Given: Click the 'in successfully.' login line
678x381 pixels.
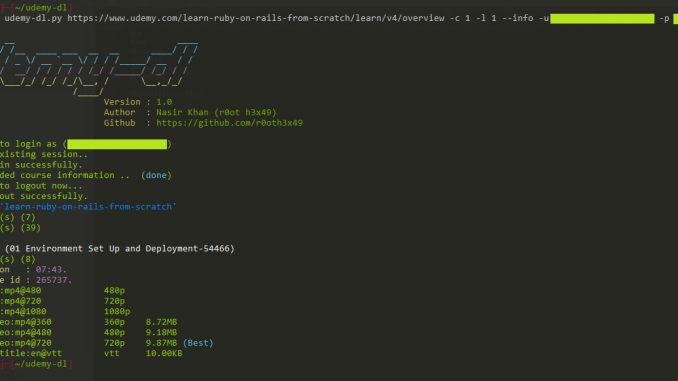Looking at the screenshot, I should pyautogui.click(x=41, y=165).
